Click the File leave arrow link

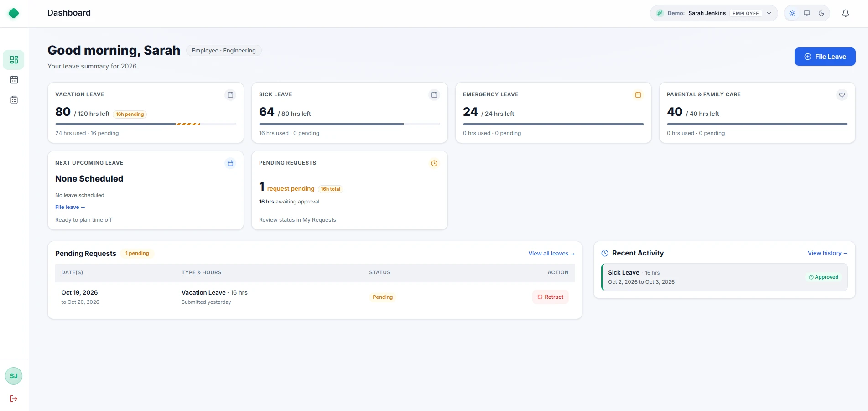[x=70, y=207]
